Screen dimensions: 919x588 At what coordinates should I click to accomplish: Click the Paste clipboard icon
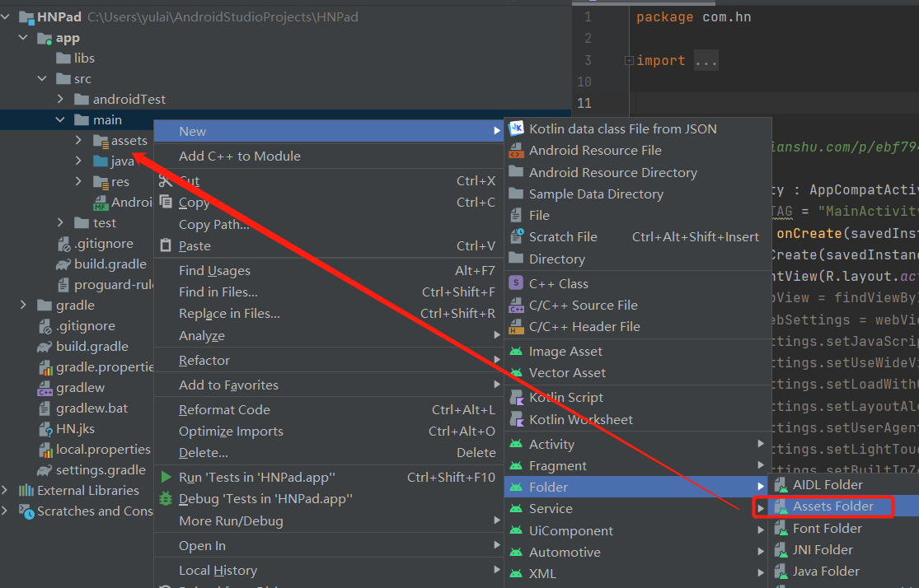(166, 245)
